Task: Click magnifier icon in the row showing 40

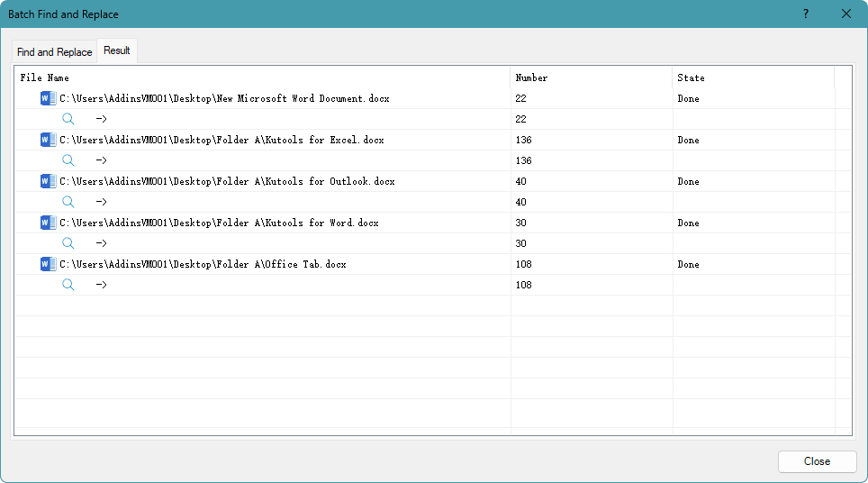Action: 68,202
